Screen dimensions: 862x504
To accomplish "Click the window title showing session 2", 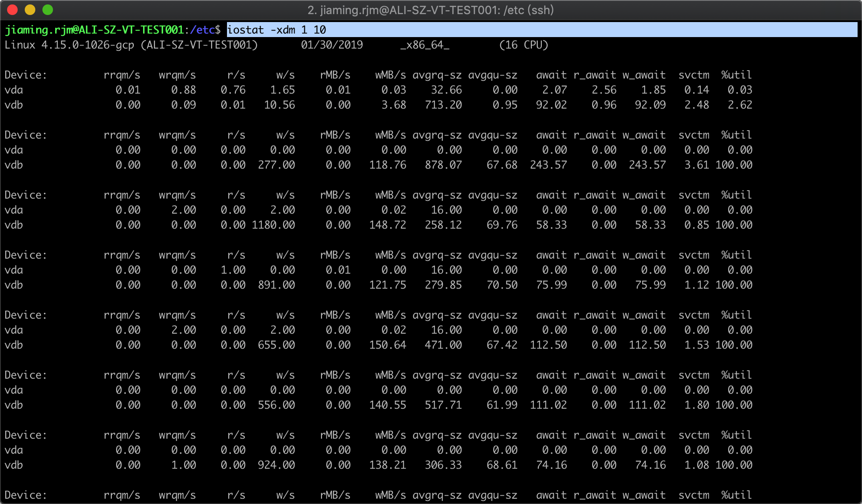I will [431, 10].
